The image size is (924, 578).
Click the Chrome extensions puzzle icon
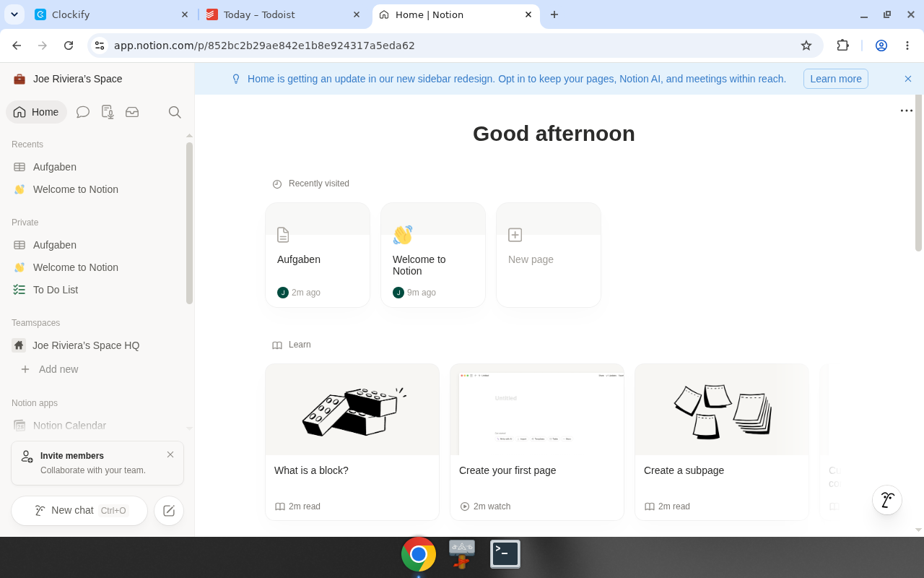[842, 46]
